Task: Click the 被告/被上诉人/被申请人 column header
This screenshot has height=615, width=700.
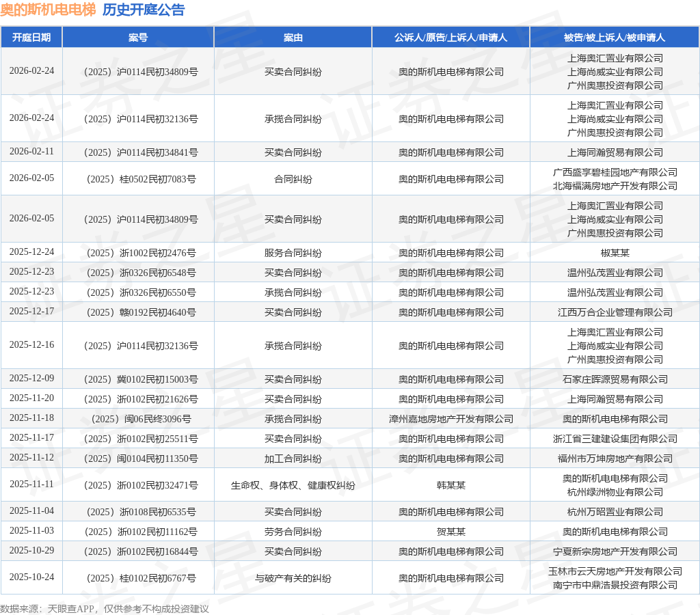Action: pyautogui.click(x=615, y=38)
